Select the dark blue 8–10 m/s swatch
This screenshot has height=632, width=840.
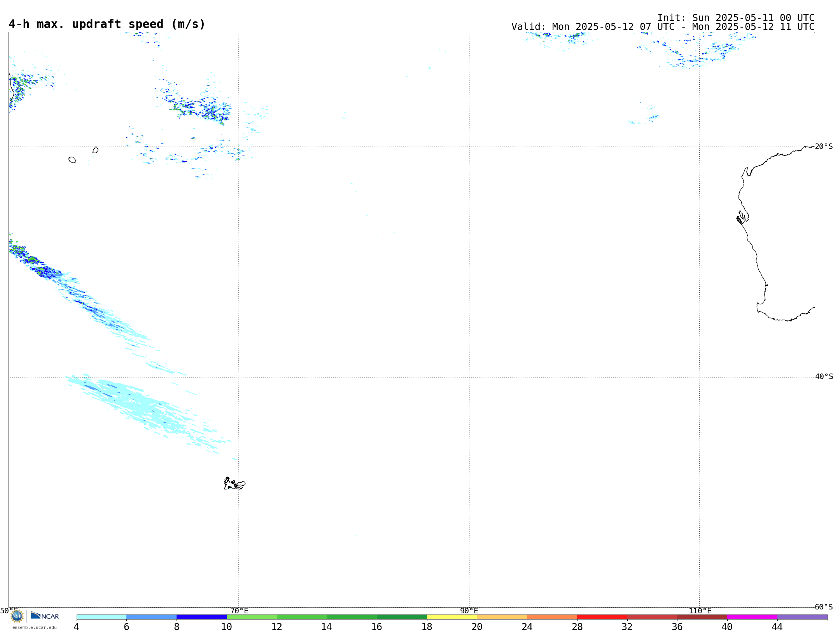tap(201, 617)
